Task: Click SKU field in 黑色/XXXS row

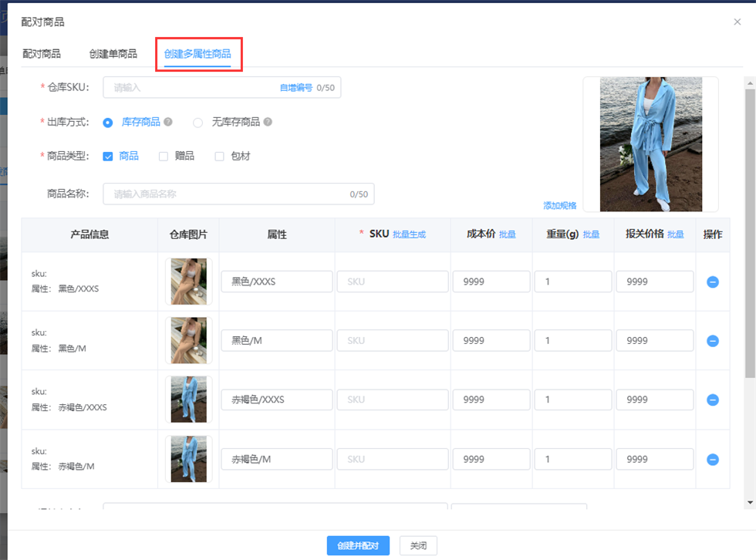Action: click(x=393, y=282)
